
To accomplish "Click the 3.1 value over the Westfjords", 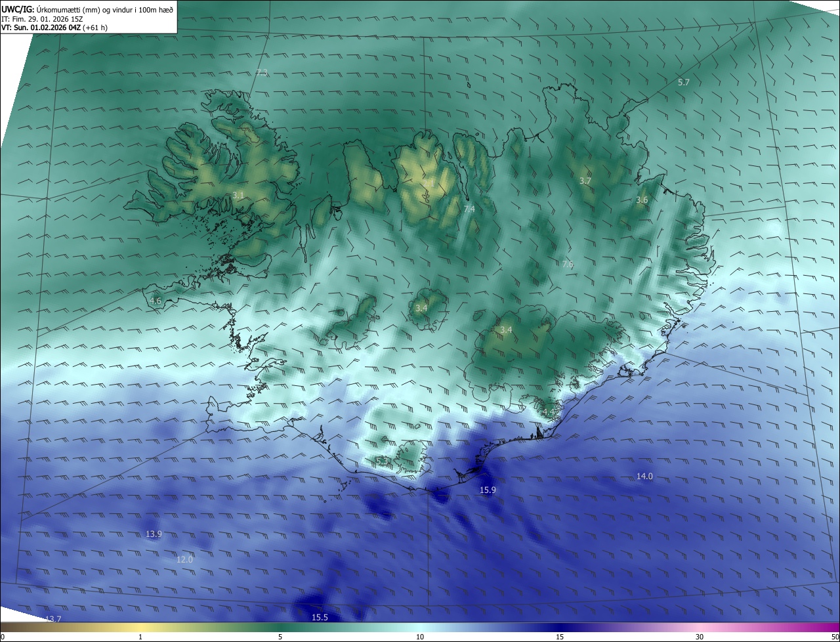I will pyautogui.click(x=238, y=195).
